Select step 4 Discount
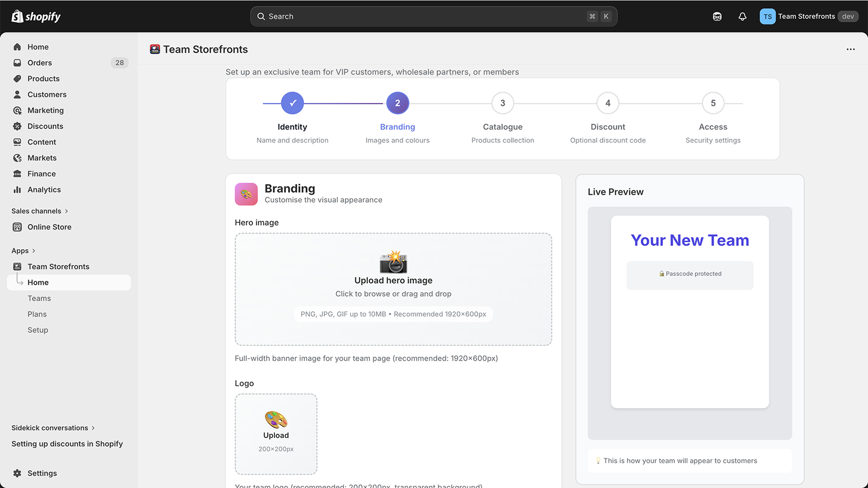The image size is (868, 488). [608, 103]
